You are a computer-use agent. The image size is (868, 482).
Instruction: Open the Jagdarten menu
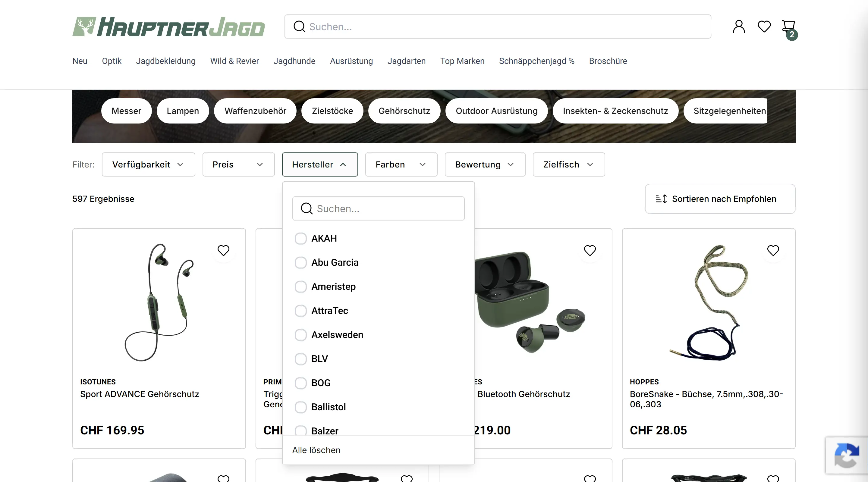click(406, 61)
